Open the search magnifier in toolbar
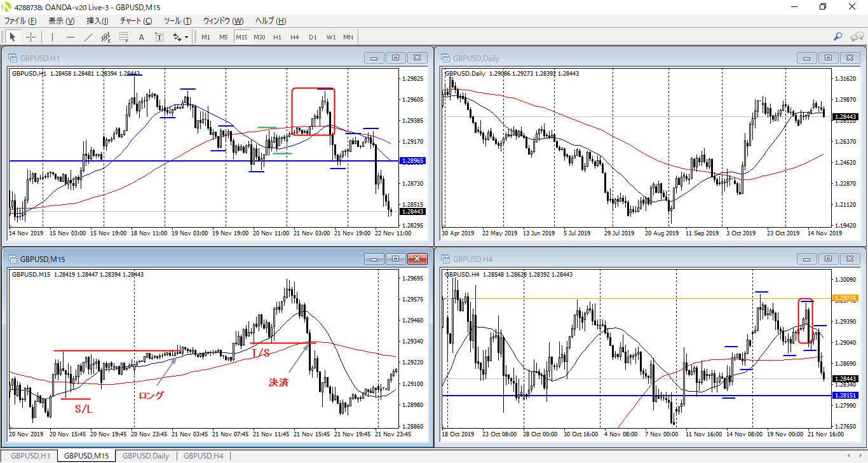Image resolution: width=868 pixels, height=463 pixels. point(837,37)
